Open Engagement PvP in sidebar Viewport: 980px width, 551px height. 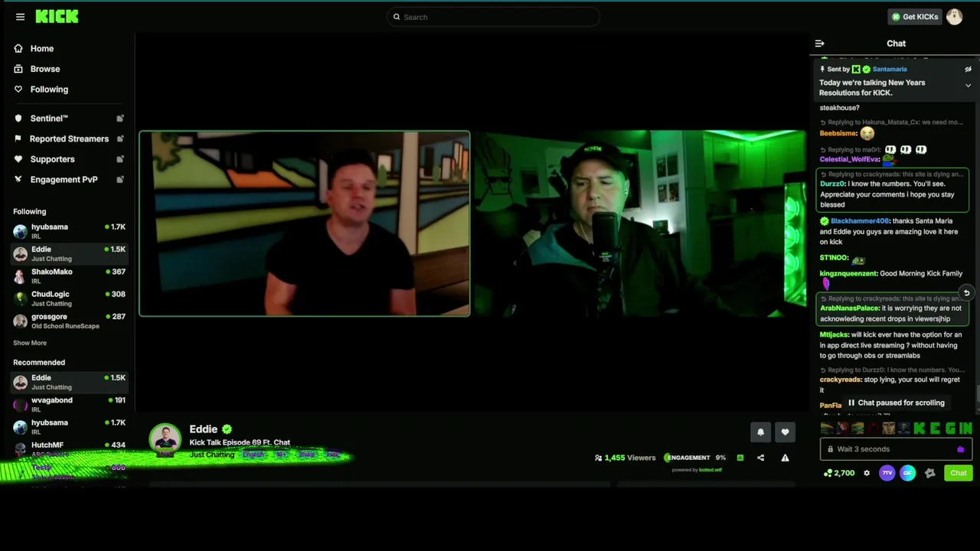coord(64,179)
